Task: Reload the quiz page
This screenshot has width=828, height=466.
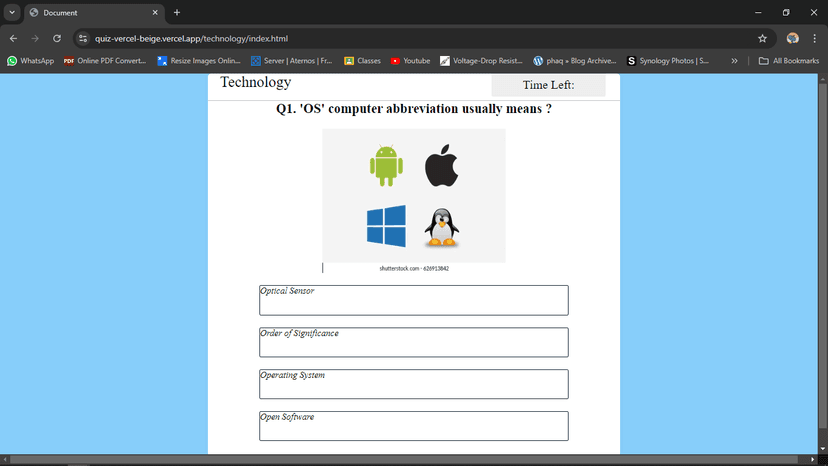Action: (x=57, y=39)
